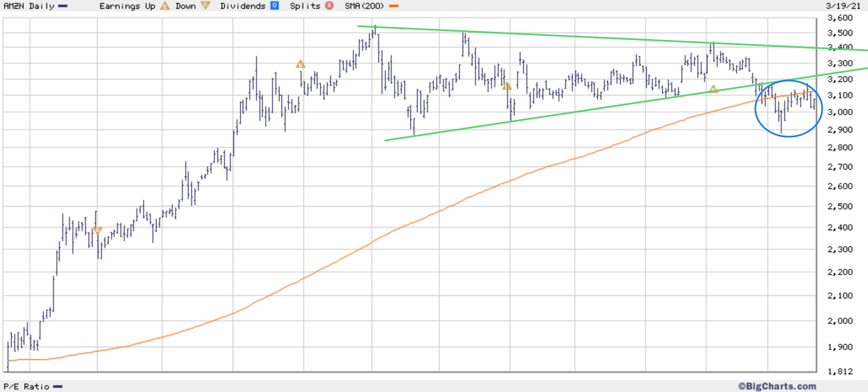The height and width of the screenshot is (392, 868).
Task: Click the 3,100 price axis label
Action: point(840,96)
